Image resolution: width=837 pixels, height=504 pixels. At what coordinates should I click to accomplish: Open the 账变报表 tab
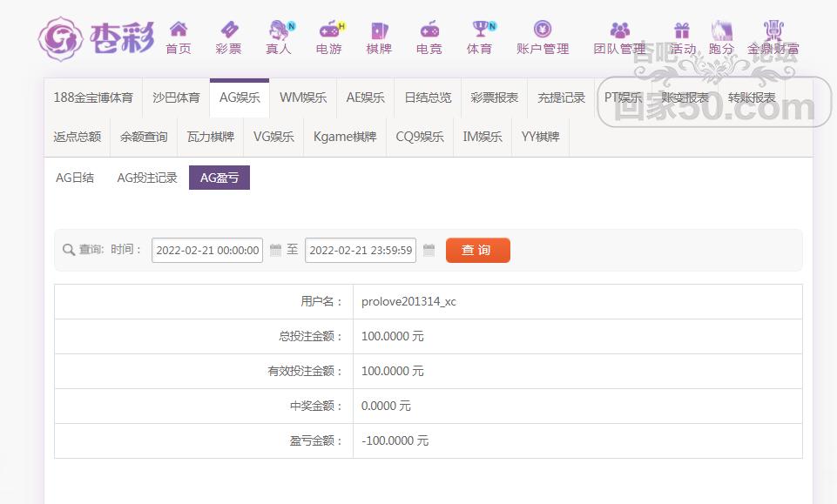point(685,97)
